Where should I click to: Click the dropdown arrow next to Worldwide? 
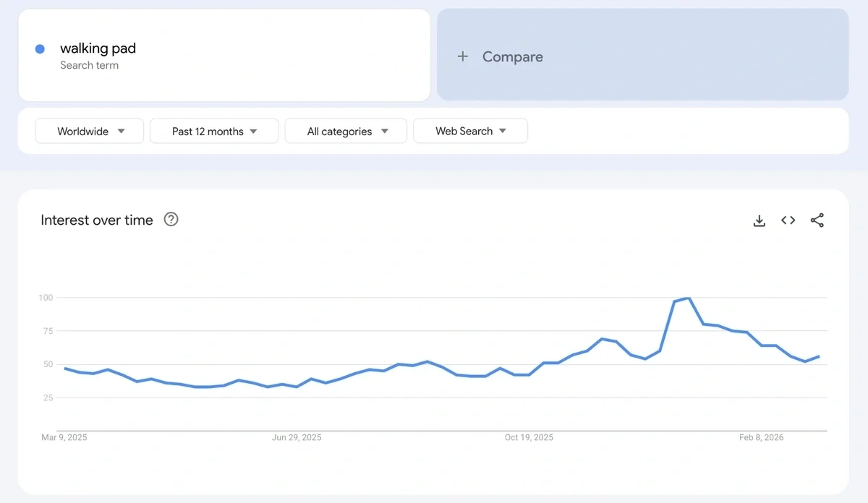(x=121, y=131)
